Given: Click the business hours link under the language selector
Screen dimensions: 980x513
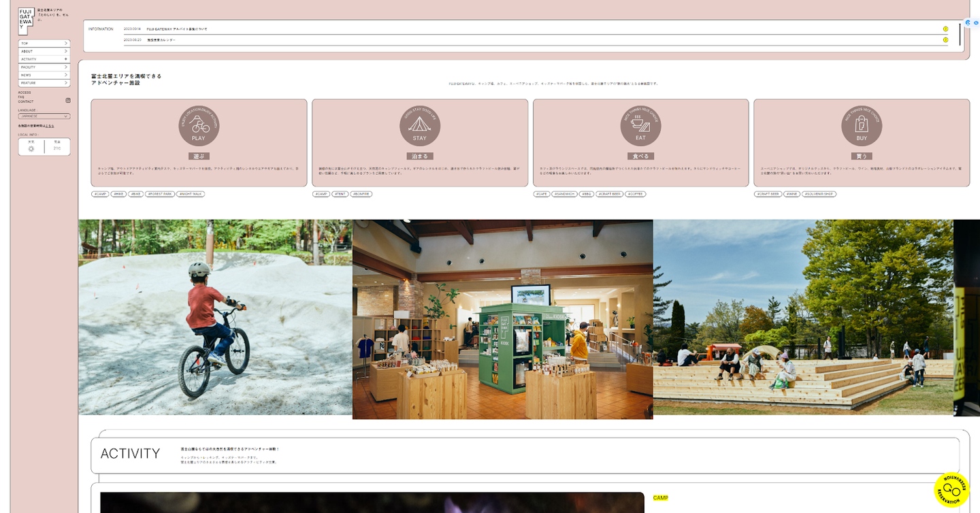Looking at the screenshot, I should 50,126.
